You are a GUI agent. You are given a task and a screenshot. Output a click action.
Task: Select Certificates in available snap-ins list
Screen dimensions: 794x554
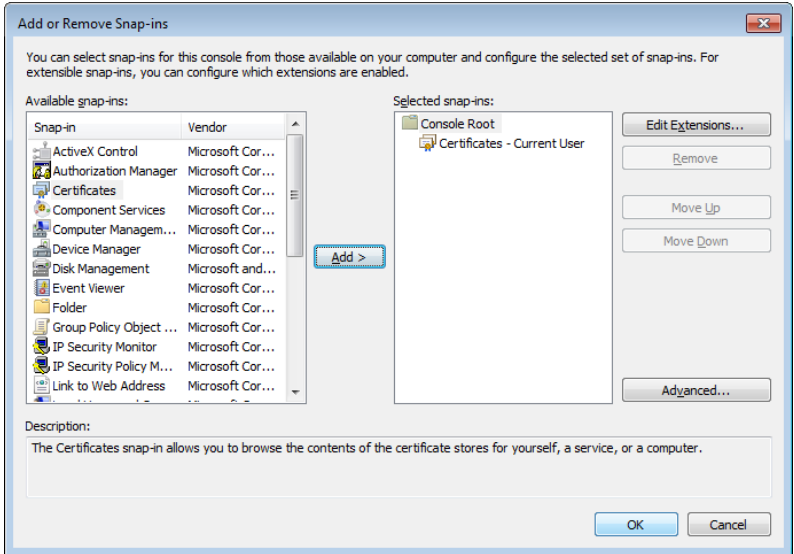[x=85, y=190]
